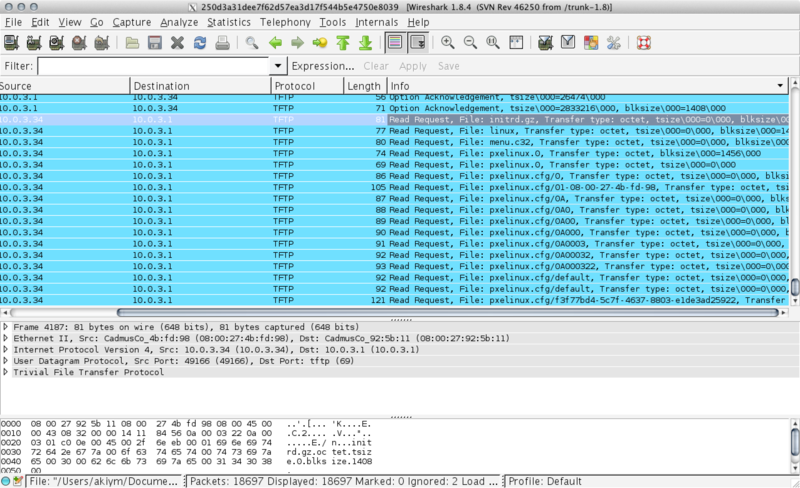
Task: Edit display filters from toolbar
Action: pos(568,43)
